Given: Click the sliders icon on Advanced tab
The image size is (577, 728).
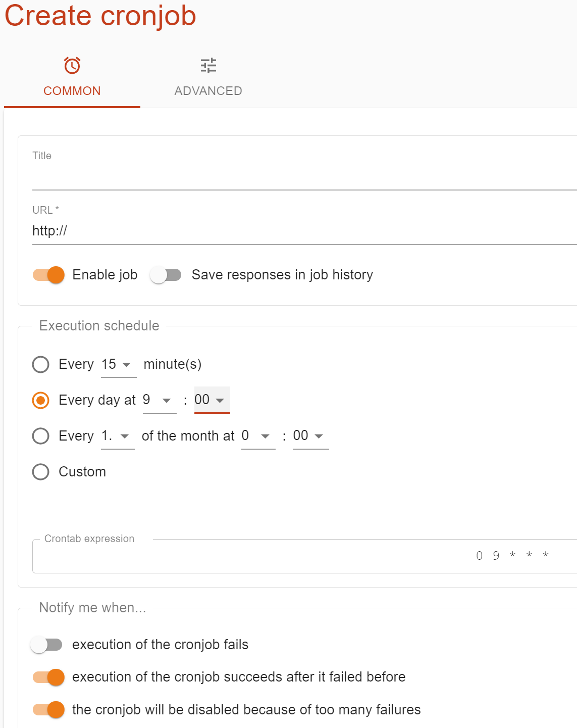Looking at the screenshot, I should click(x=208, y=66).
